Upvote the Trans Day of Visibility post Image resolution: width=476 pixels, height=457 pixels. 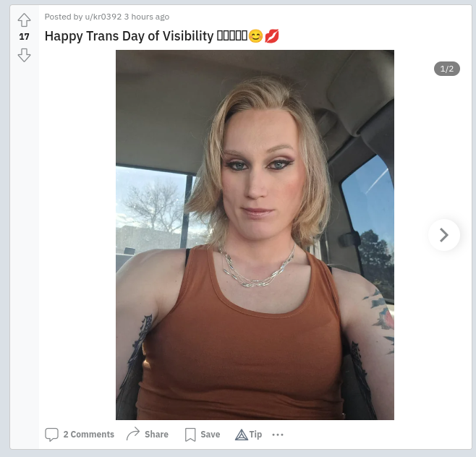click(x=24, y=20)
